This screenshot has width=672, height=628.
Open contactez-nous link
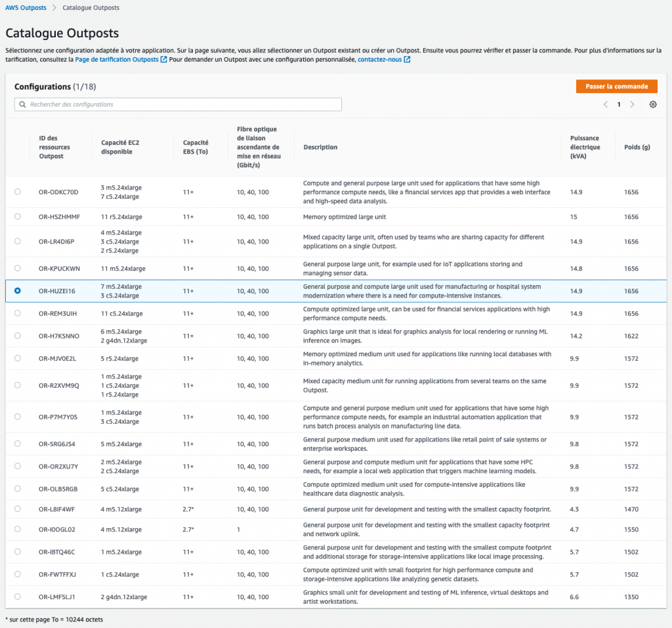(x=380, y=60)
